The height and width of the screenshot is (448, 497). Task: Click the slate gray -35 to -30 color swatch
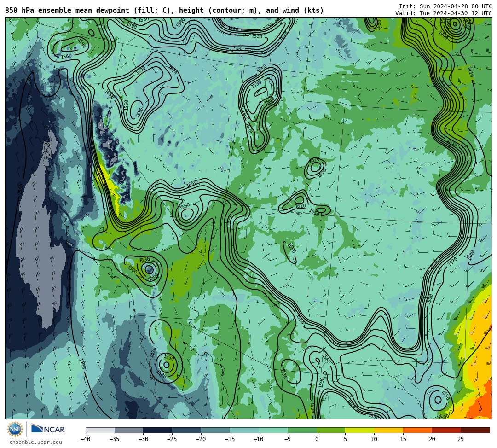pyautogui.click(x=129, y=430)
